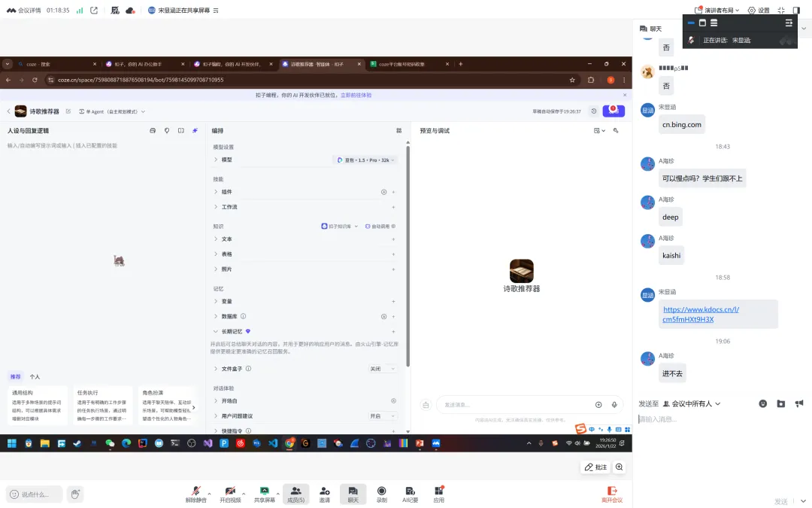Toggle the sidebar panel icon at top right
Screen dimensions: 812x508
(796, 10)
